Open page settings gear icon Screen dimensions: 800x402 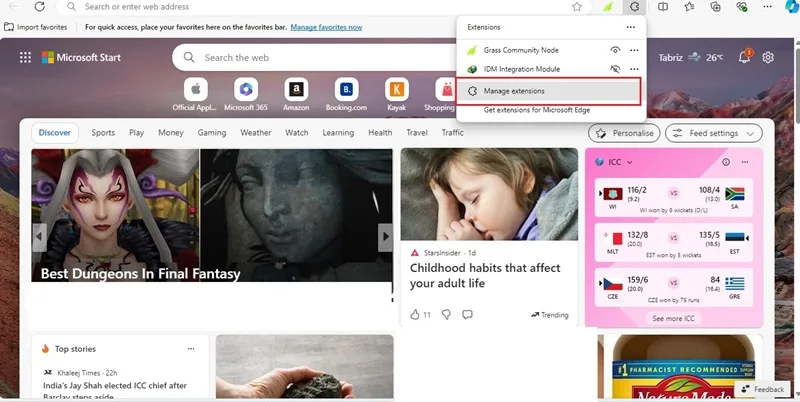click(x=768, y=57)
